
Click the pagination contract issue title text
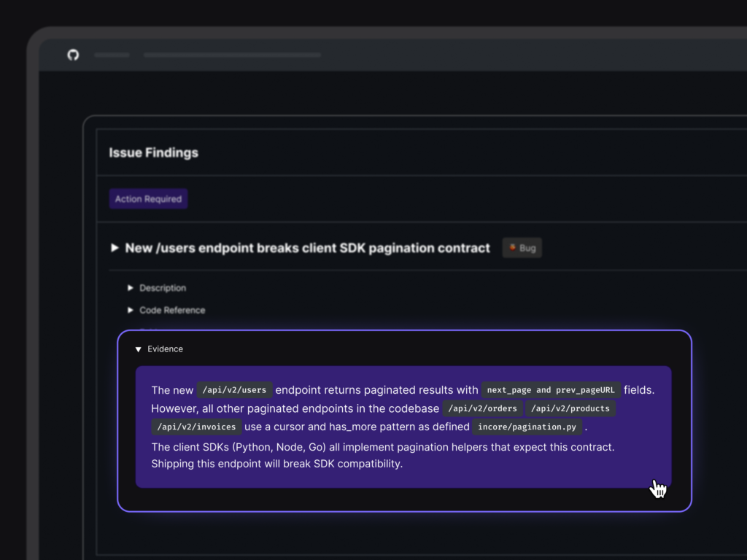[307, 248]
